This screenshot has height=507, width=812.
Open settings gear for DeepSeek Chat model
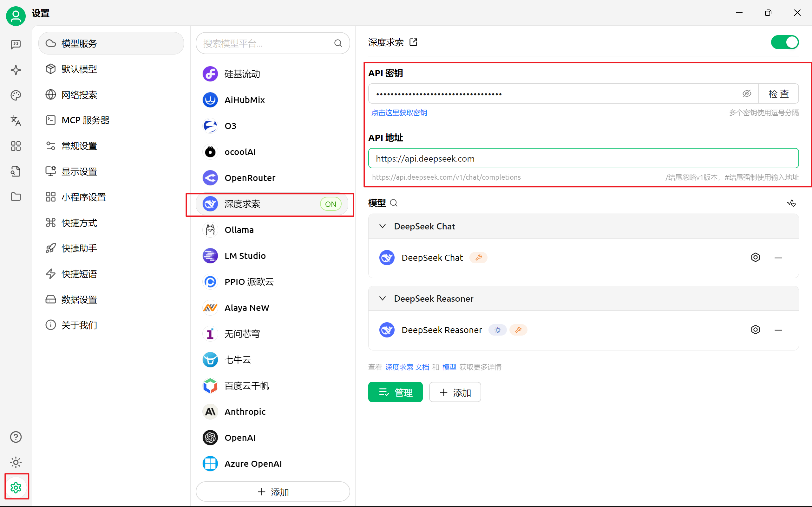[x=755, y=258]
